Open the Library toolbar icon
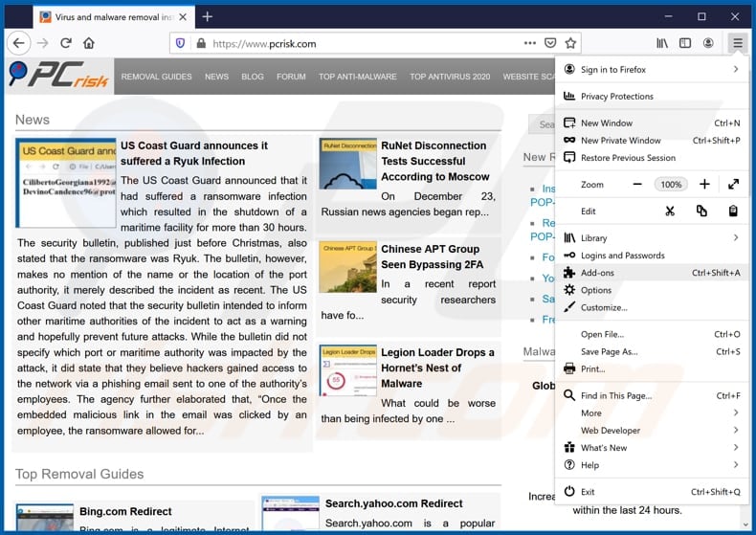This screenshot has width=756, height=535. click(662, 43)
